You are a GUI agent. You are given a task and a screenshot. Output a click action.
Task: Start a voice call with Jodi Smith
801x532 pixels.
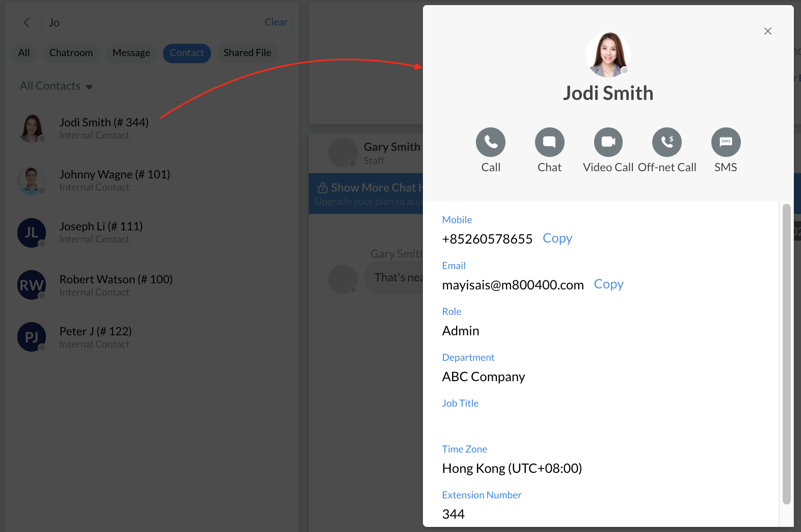491,142
